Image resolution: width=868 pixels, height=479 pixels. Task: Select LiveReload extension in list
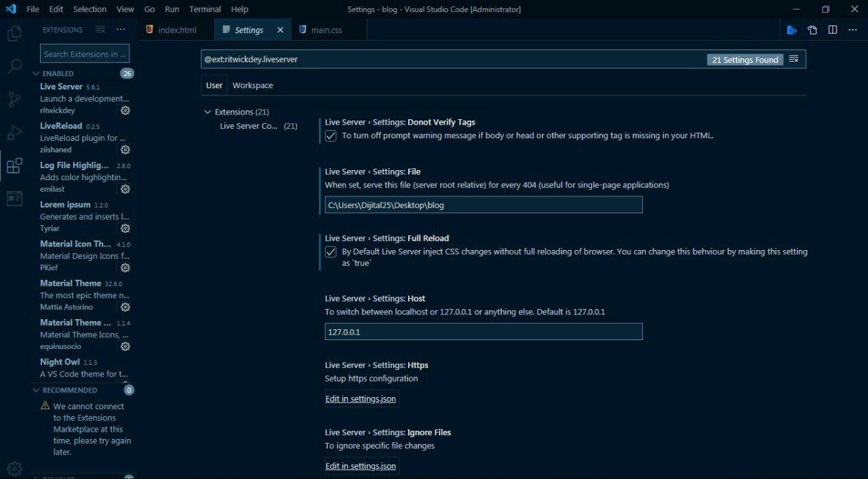coord(84,138)
